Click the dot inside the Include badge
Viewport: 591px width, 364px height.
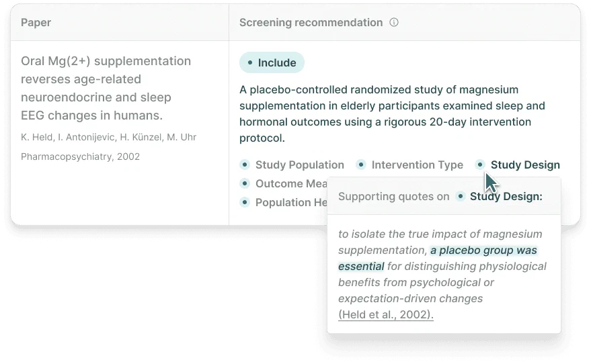click(250, 62)
